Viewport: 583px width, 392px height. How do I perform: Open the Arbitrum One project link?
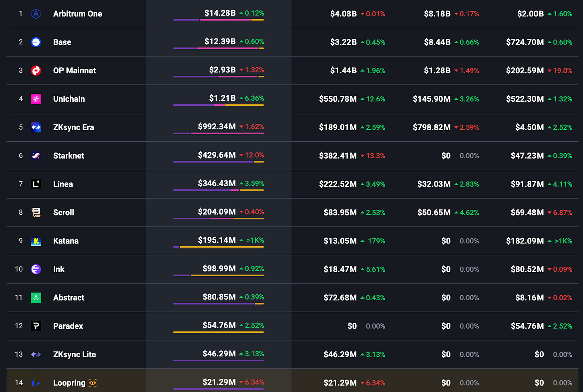[78, 14]
